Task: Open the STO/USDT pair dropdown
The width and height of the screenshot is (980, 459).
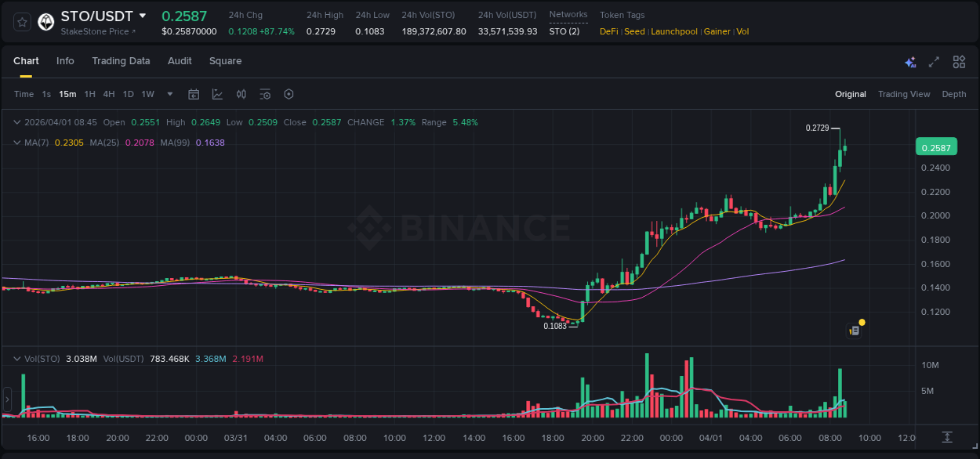Action: [143, 15]
